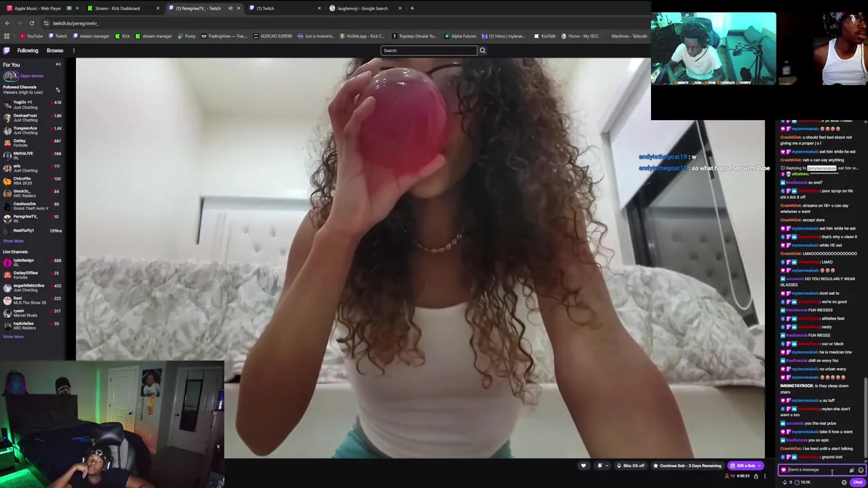The height and width of the screenshot is (488, 868).
Task: Close the PeregrineTV_ Twitch tab
Action: (238, 8)
